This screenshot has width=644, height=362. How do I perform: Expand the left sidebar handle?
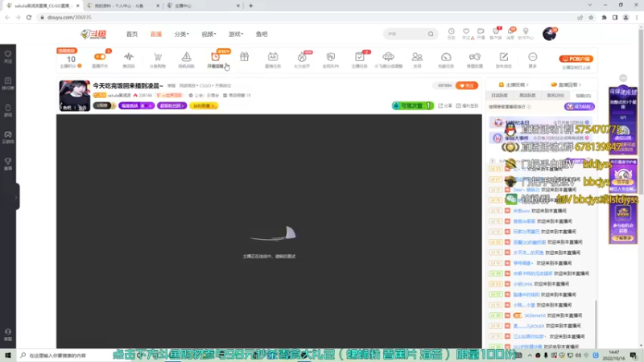16,197
